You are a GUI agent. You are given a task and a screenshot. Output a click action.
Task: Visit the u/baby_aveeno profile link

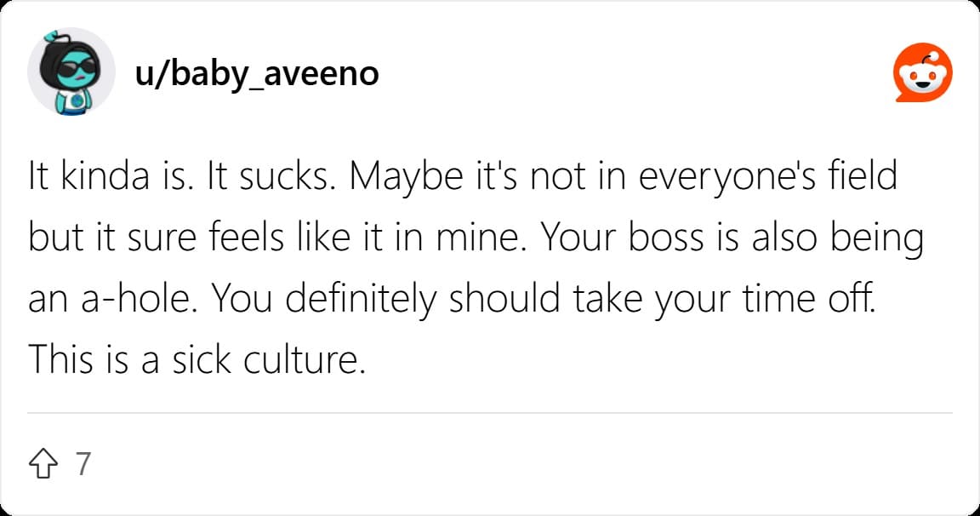click(257, 74)
